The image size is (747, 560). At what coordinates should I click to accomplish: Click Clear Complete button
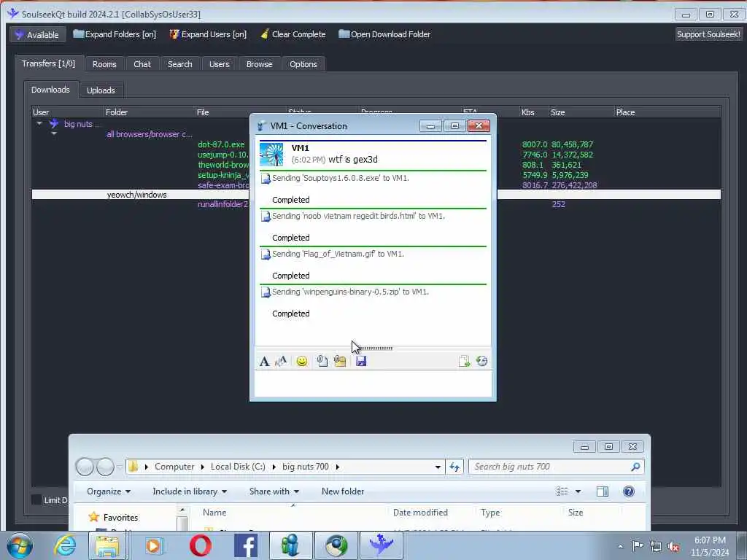click(293, 34)
